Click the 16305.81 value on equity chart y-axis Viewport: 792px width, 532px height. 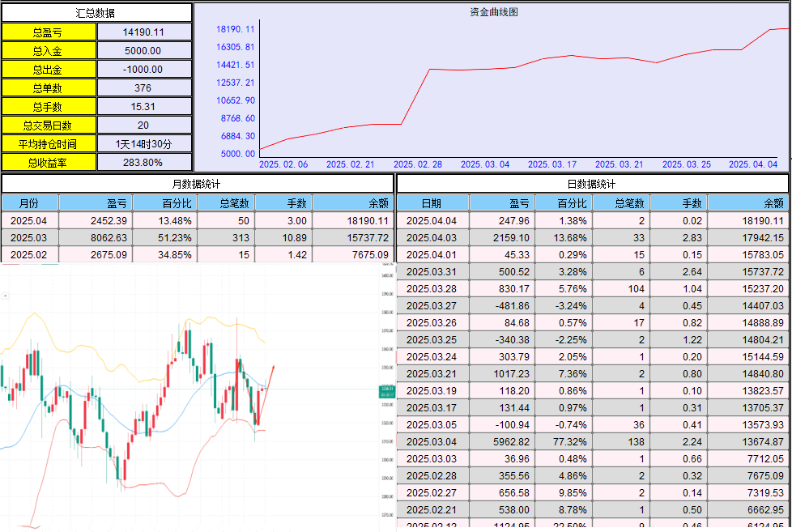point(236,47)
